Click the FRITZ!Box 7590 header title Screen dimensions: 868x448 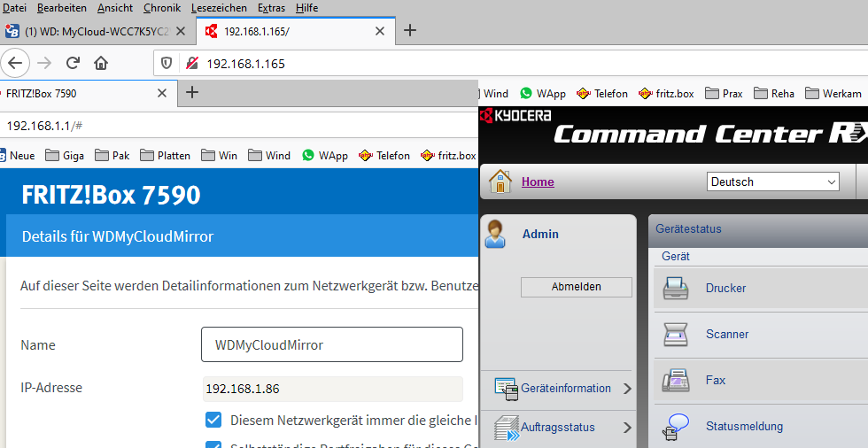[111, 196]
